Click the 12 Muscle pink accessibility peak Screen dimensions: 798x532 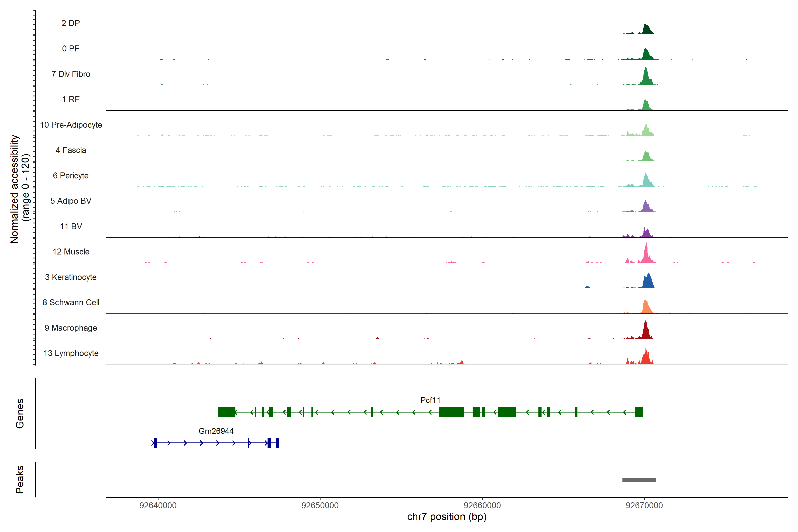tap(646, 255)
